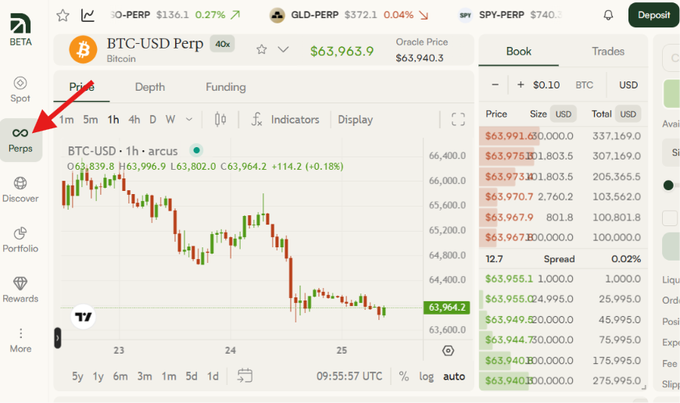Click the star icon in the top ticker bar
This screenshot has width=680, height=403.
click(x=63, y=16)
